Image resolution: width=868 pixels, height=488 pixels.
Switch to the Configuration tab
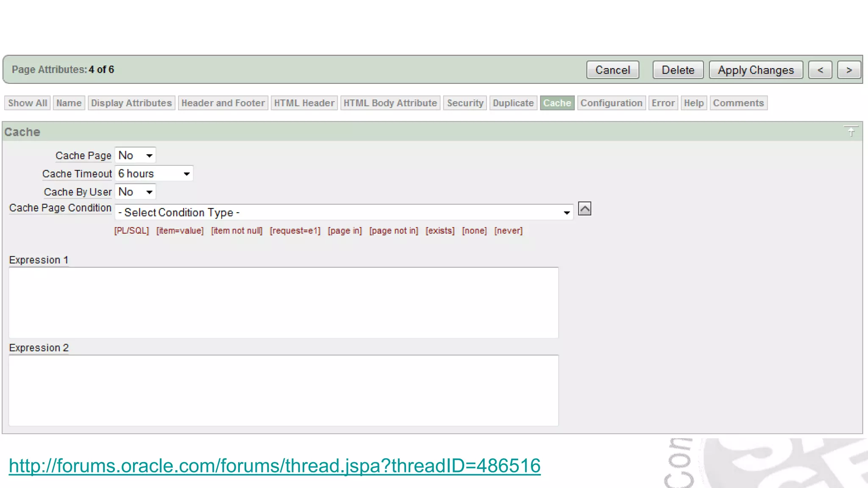pyautogui.click(x=611, y=103)
